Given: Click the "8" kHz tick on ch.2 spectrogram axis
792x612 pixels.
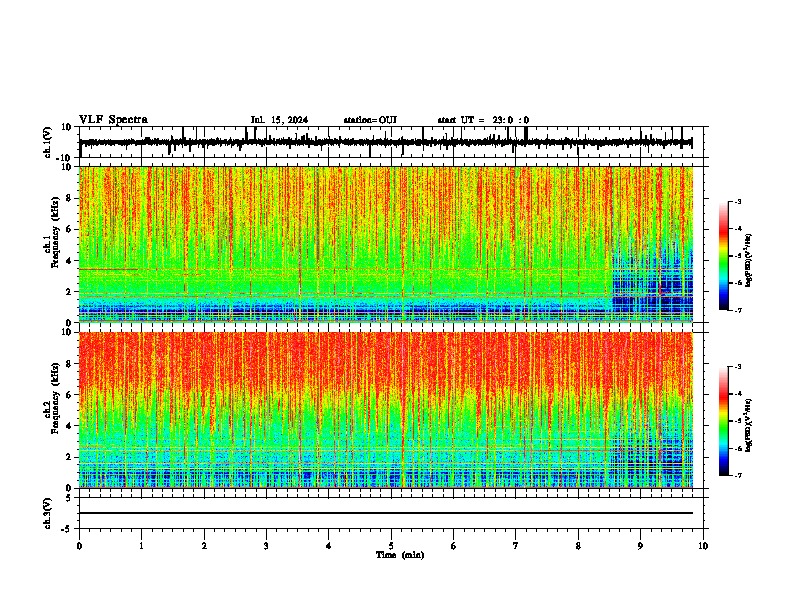Looking at the screenshot, I should [70, 364].
